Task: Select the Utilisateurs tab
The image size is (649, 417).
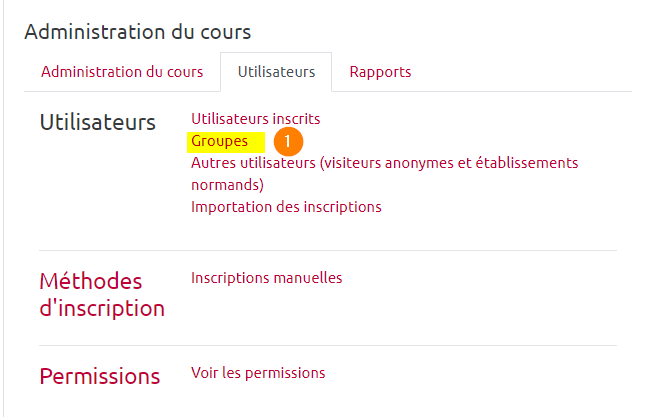Action: [276, 72]
